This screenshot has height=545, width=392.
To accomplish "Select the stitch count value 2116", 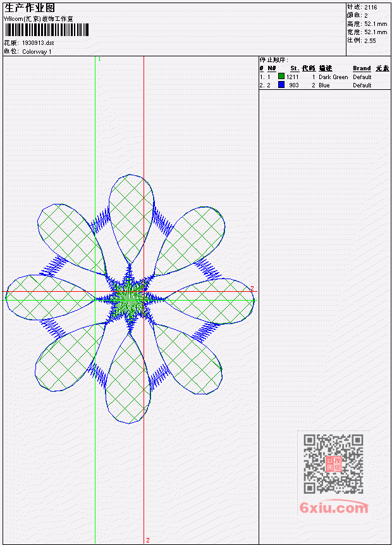I will tap(371, 7).
